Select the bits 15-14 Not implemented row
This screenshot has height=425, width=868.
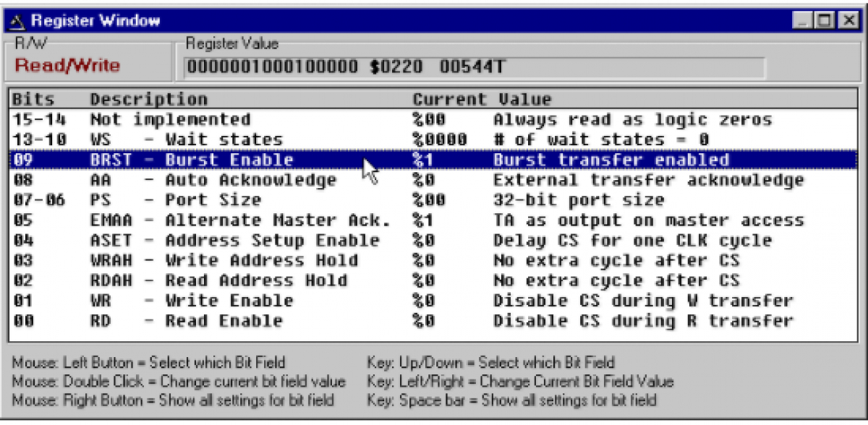pos(170,119)
